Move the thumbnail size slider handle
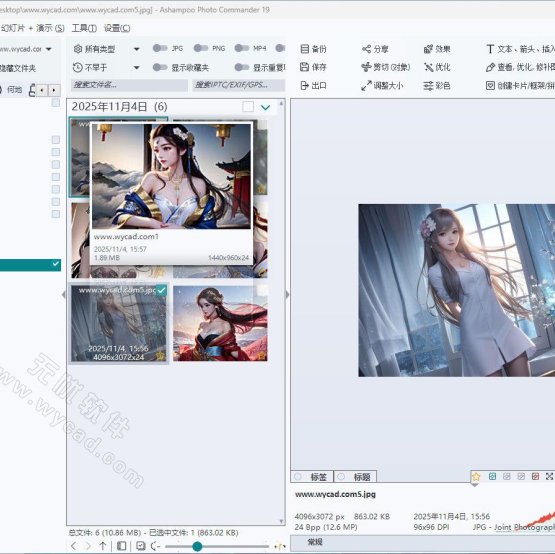555x554 pixels. click(197, 546)
